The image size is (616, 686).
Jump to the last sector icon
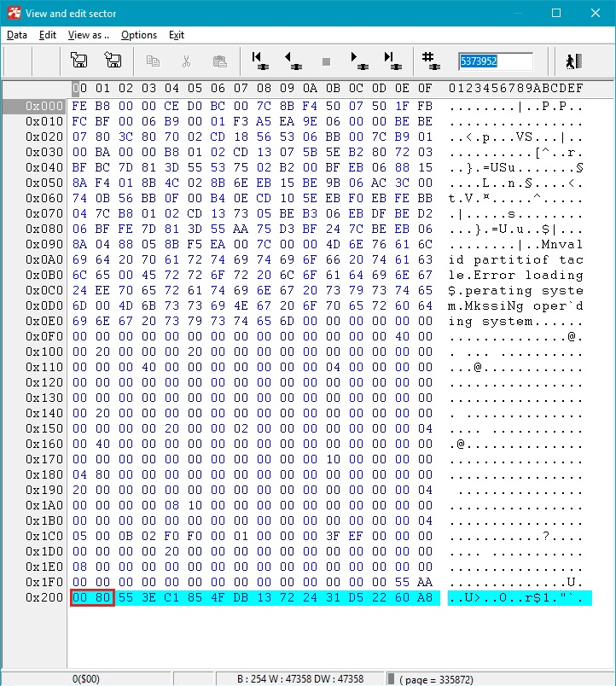[392, 61]
